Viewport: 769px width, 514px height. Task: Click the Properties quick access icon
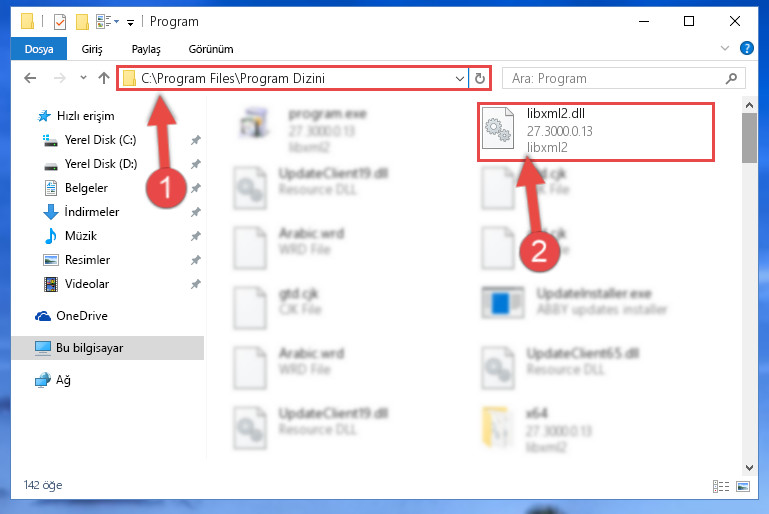click(59, 22)
